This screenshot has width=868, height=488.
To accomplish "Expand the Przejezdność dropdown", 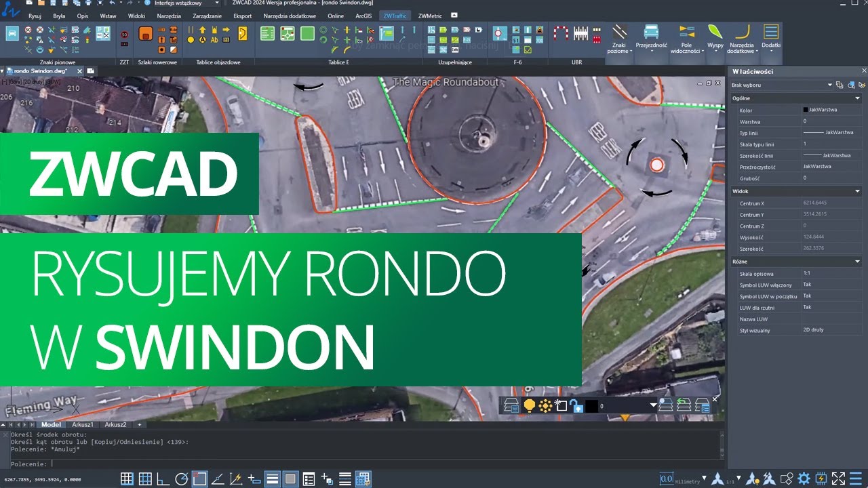I will pos(651,37).
